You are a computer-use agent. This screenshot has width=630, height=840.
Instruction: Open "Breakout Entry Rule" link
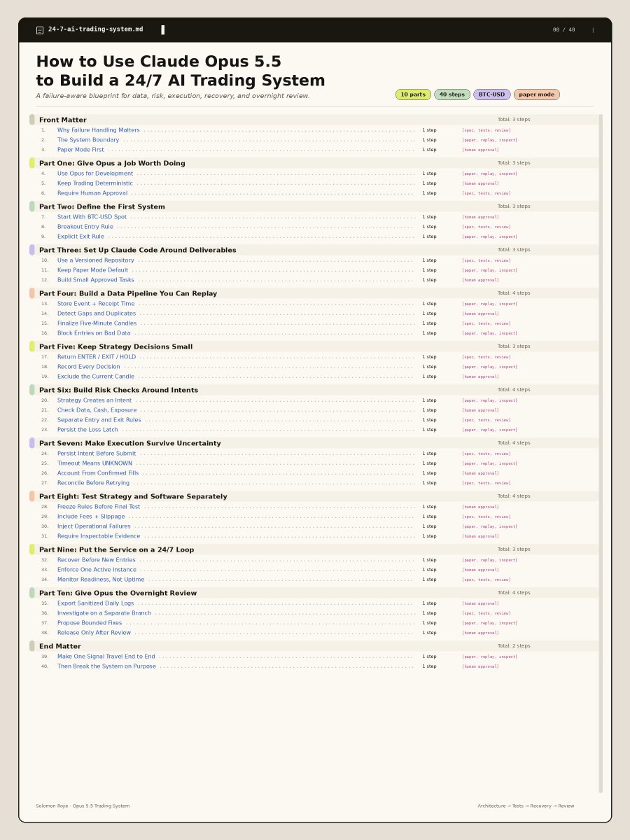click(85, 227)
